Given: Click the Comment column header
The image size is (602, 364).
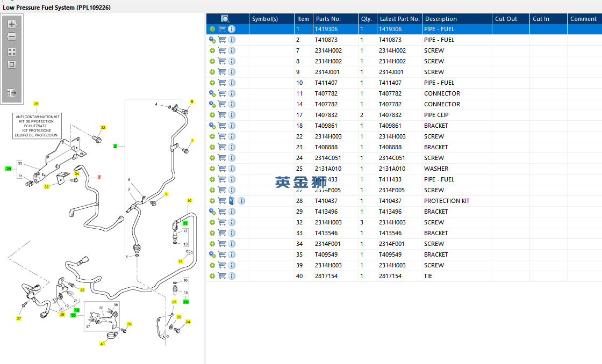Looking at the screenshot, I should pyautogui.click(x=584, y=19).
